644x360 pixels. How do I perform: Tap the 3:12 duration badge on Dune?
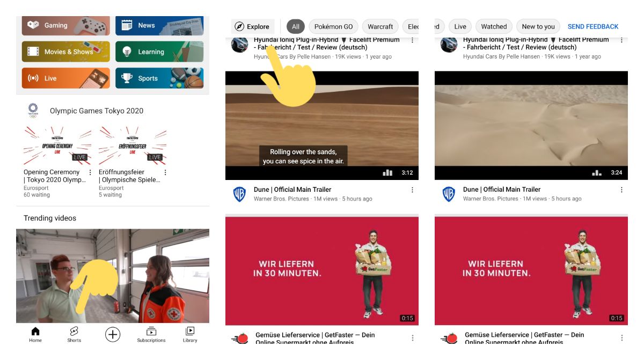pos(407,172)
